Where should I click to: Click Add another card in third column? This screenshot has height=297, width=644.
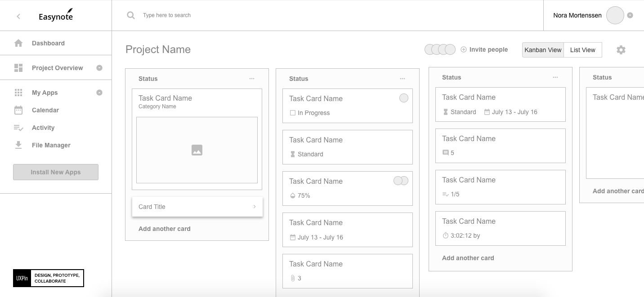pyautogui.click(x=468, y=258)
